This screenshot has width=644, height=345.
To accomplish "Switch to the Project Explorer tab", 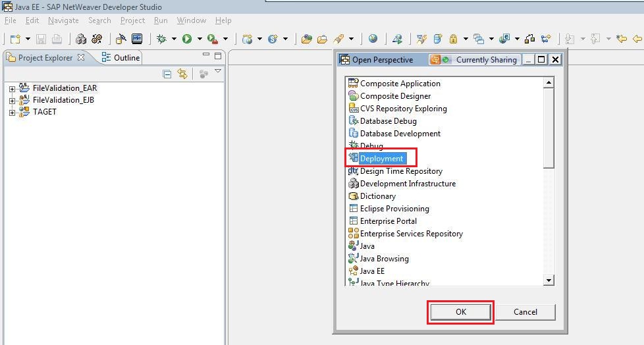I will coord(45,57).
